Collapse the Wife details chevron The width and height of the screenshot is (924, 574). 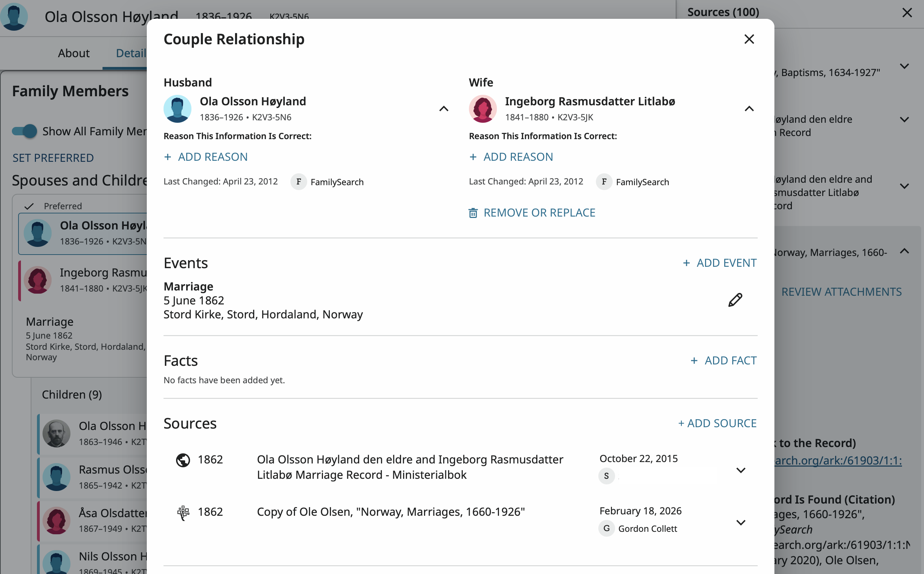(x=749, y=109)
